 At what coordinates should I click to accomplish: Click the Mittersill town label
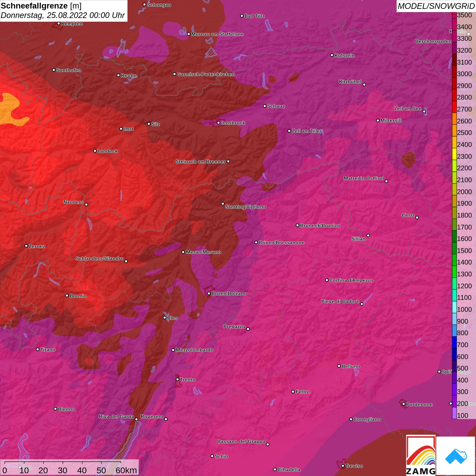pos(391,120)
